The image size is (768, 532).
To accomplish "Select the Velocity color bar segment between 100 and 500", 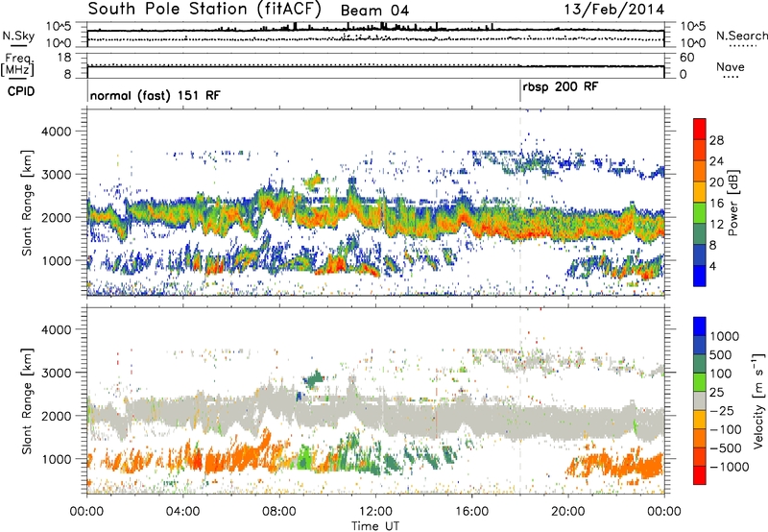I will click(x=700, y=364).
